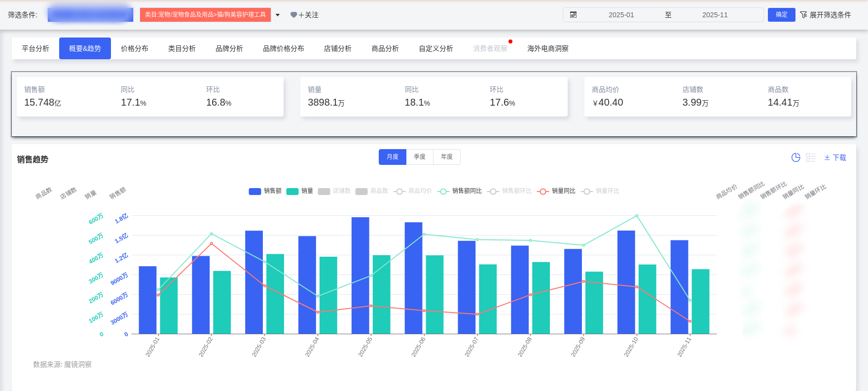Switch to the 价格分布 tab
This screenshot has height=391, width=868.
(x=135, y=48)
